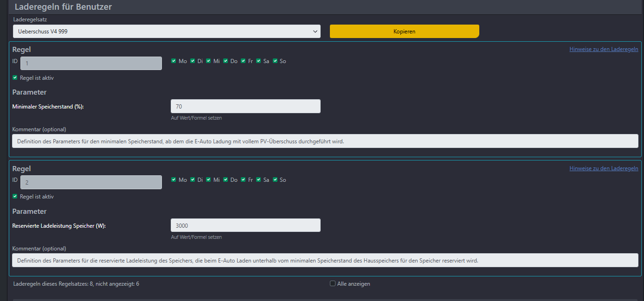The height and width of the screenshot is (301, 644).
Task: Toggle Fr checkbox in rule 2
Action: pos(243,179)
